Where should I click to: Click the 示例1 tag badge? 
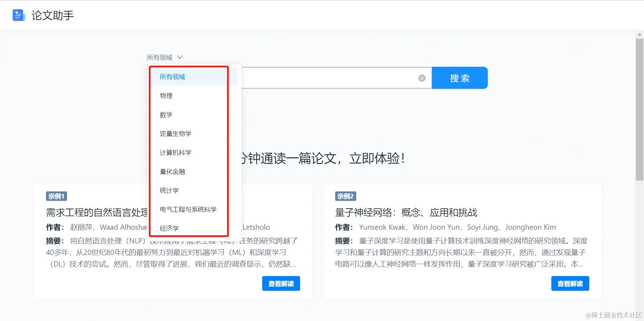[56, 196]
